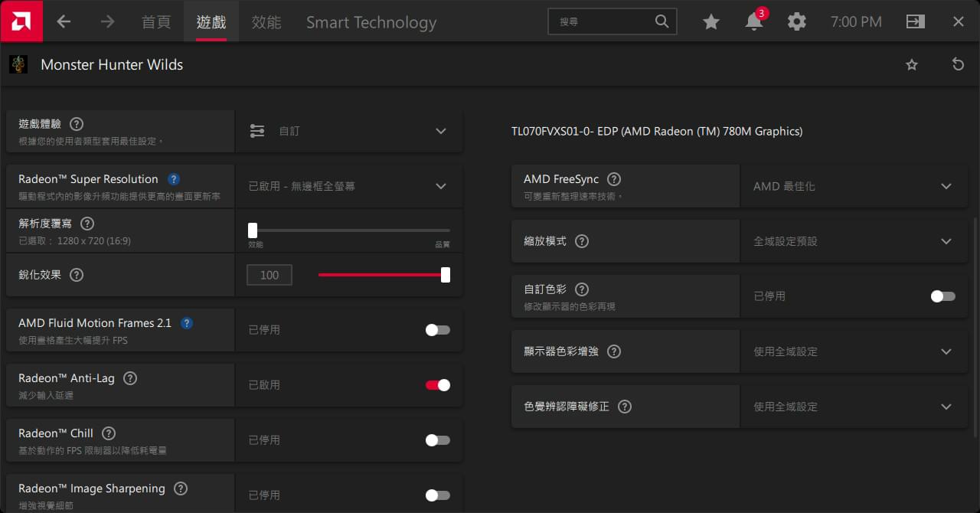Open AMD FreeSync dropdown
The image size is (980, 513).
854,186
